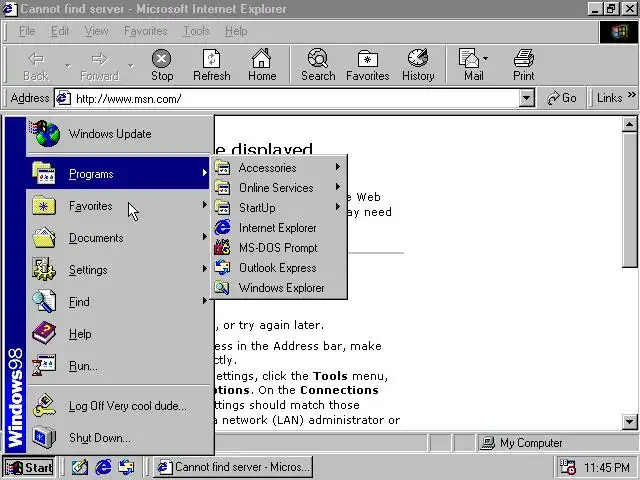Expand the Accessories submenu

(278, 168)
